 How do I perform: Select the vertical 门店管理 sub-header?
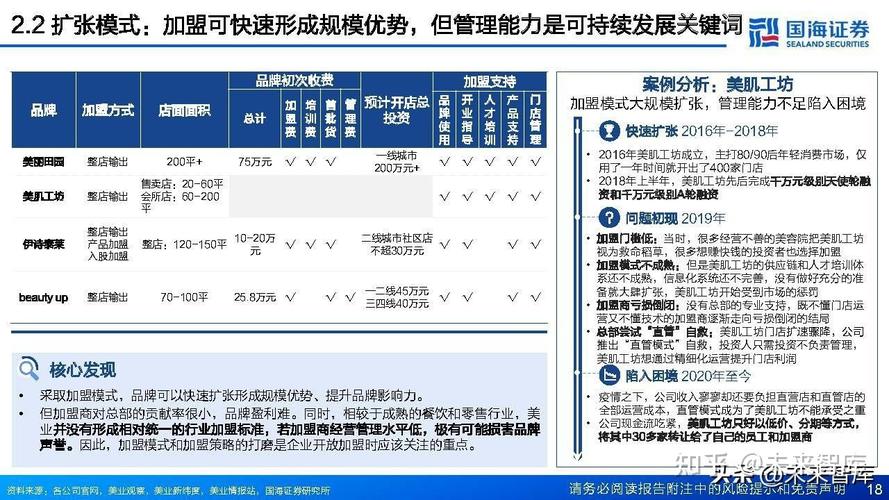click(x=535, y=119)
